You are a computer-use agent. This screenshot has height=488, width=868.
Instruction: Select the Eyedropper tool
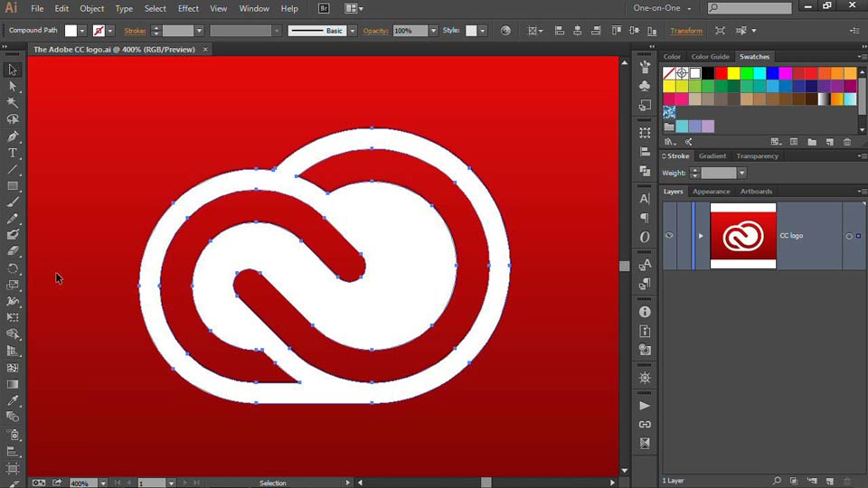(x=12, y=400)
